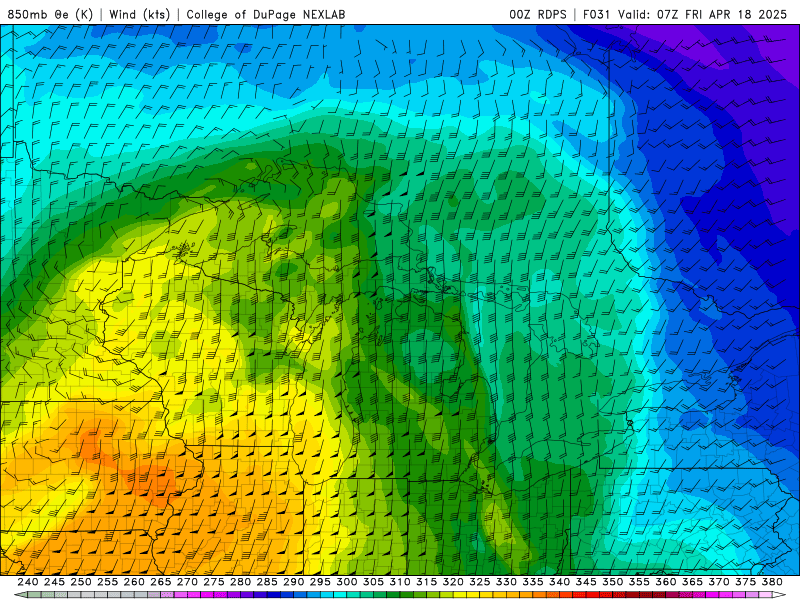Click the 295 colorbar scale label
Viewport: 800px width, 600px height.
click(x=320, y=582)
